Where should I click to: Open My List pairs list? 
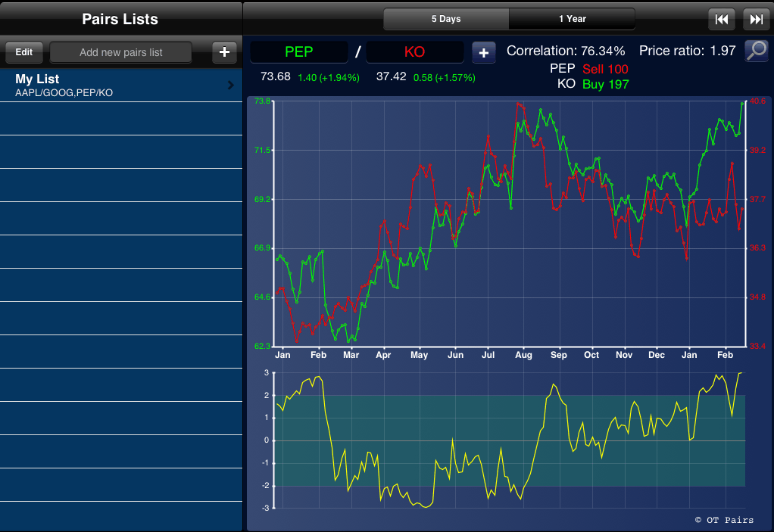[x=121, y=86]
